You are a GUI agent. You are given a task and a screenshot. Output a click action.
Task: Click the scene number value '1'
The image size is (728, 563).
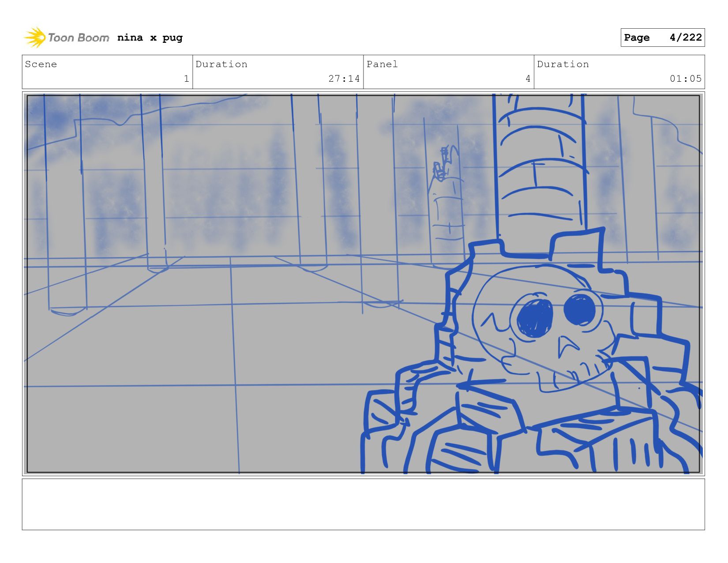[x=187, y=79]
